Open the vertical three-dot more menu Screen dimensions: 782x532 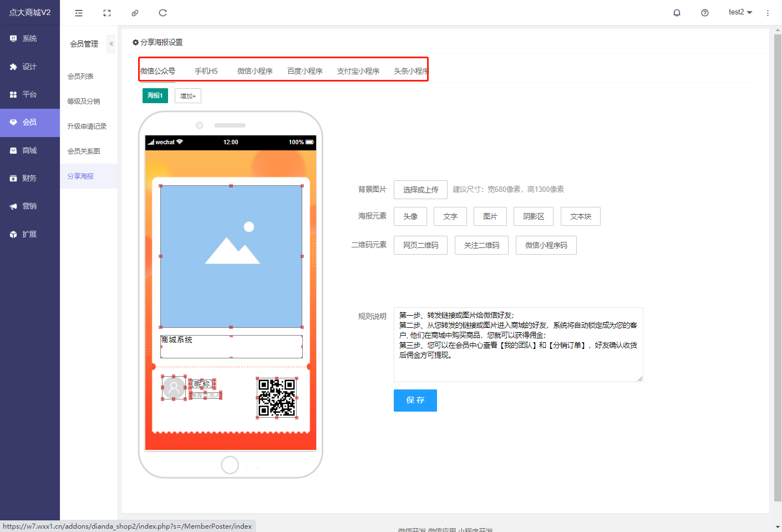click(768, 13)
